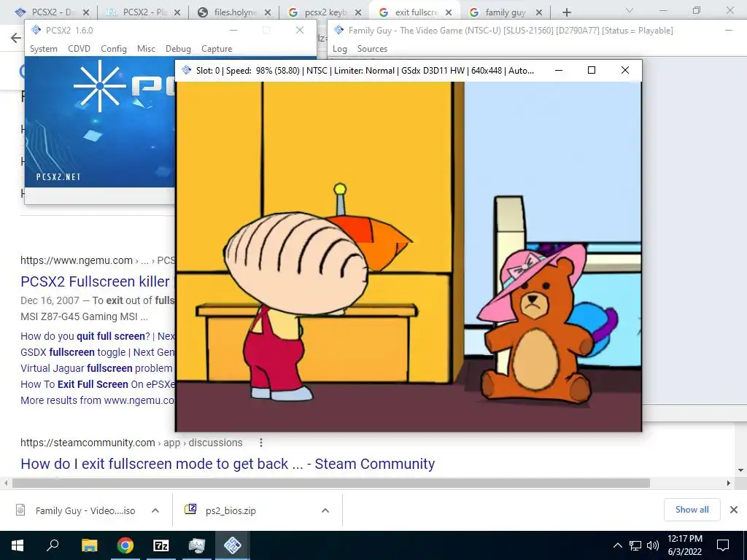This screenshot has height=560, width=747.
Task: Open 7-Zip from the taskbar
Action: click(x=161, y=545)
